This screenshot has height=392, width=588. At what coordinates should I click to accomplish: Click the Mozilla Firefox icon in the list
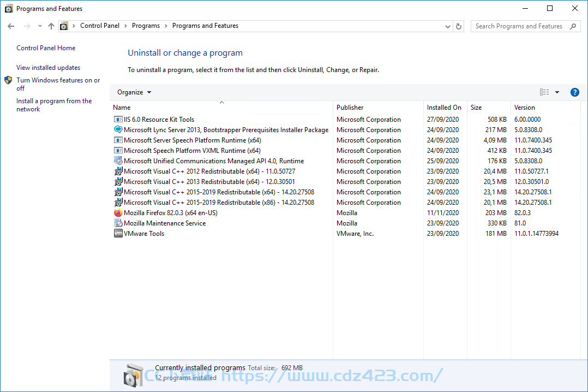[118, 212]
